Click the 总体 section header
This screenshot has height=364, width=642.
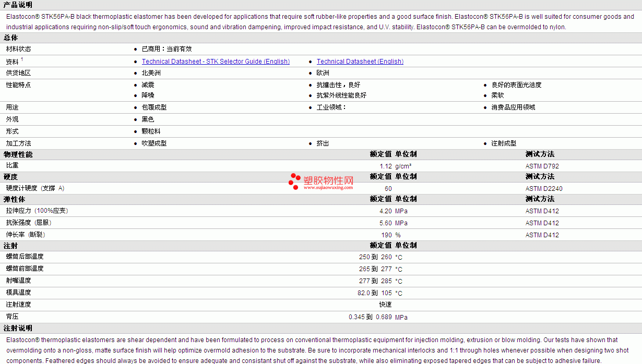point(10,38)
